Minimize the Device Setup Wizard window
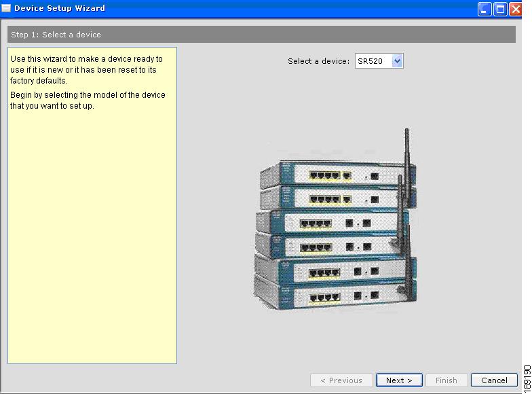Viewport: 532px width, 394px height. [484, 9]
